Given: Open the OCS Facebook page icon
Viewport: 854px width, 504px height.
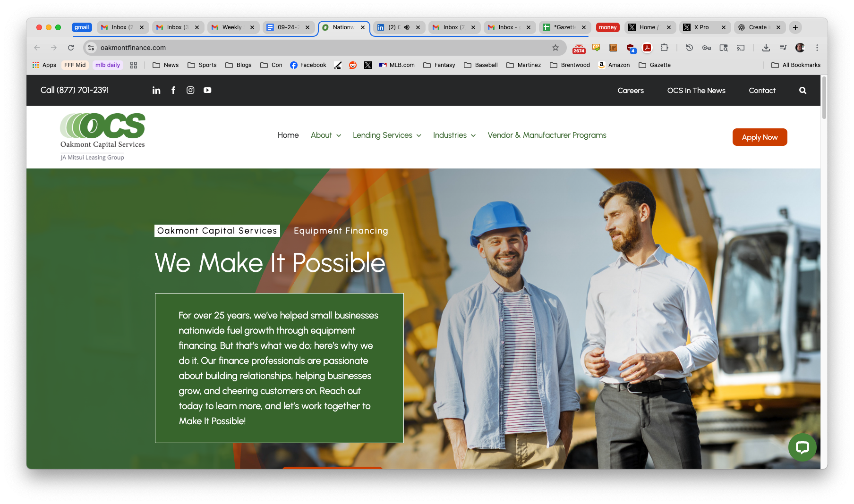Looking at the screenshot, I should (x=173, y=90).
